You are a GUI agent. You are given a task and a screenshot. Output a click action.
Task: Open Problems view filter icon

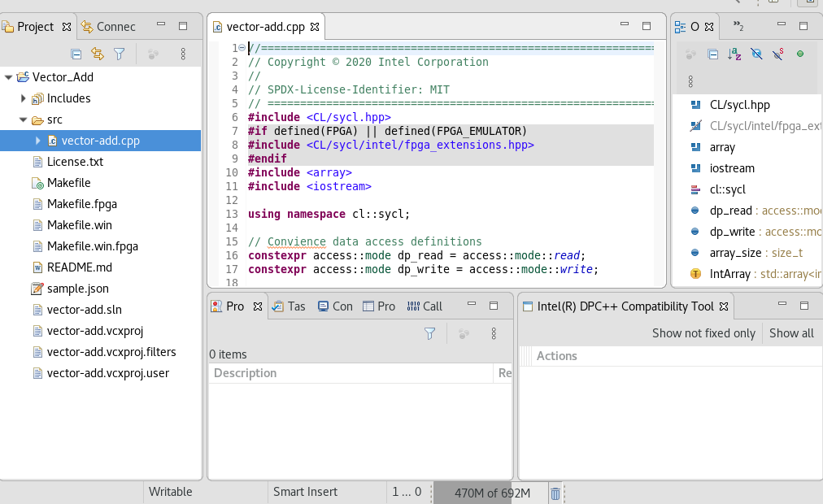(x=430, y=333)
